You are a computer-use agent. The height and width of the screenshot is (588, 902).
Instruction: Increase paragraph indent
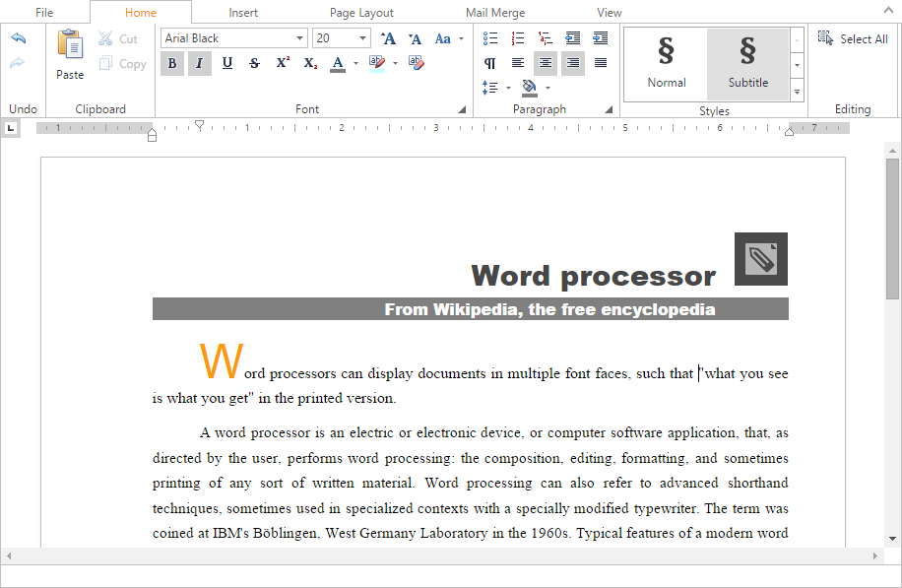coord(601,38)
